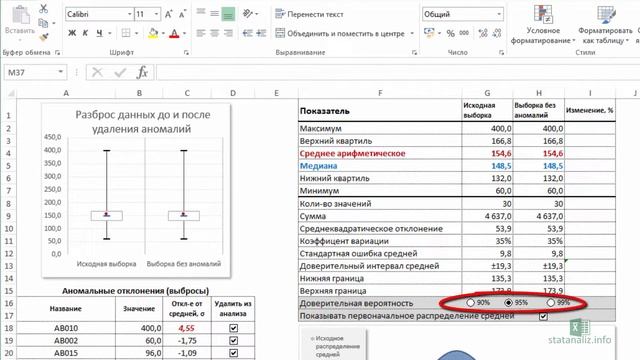Toggle bold with the Ж button
640x360 pixels.
coord(72,33)
